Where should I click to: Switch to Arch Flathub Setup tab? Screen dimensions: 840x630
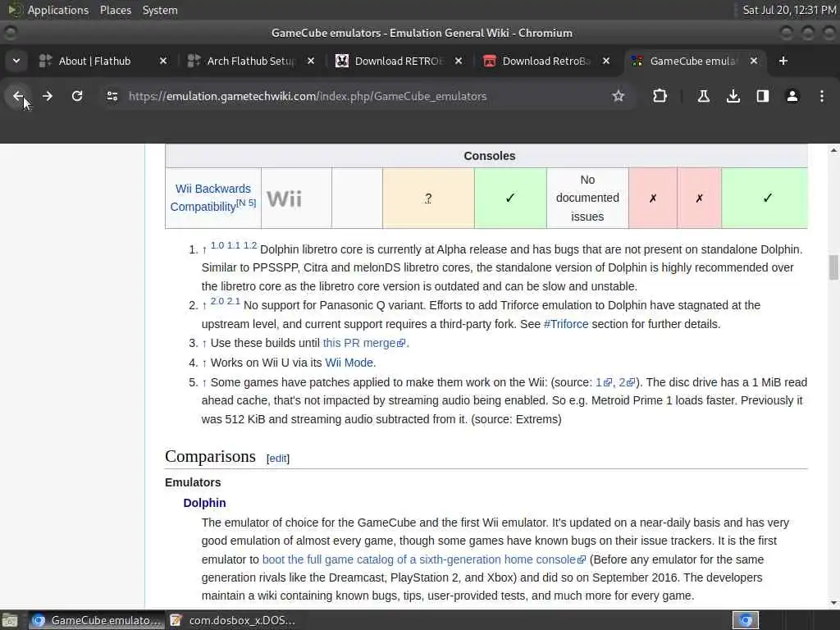[249, 61]
